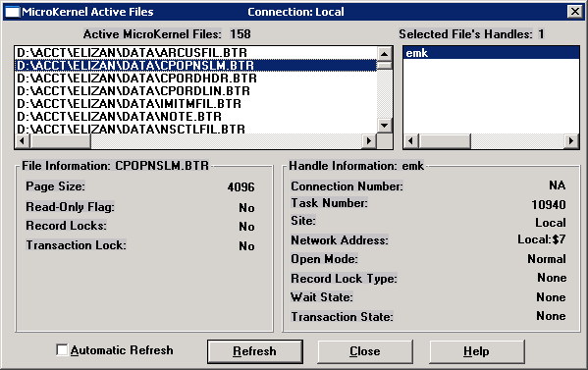Open Help for active files
Screen dimensions: 588x370
[476, 351]
